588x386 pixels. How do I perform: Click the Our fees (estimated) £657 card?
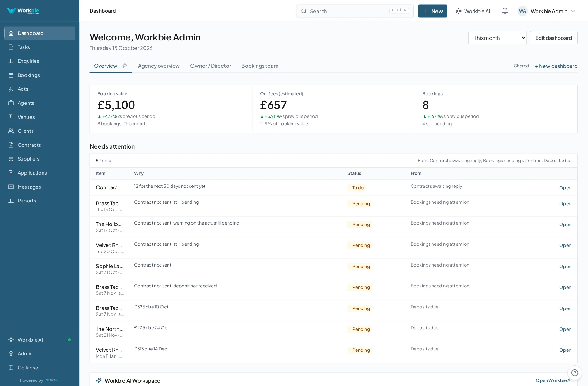334,109
